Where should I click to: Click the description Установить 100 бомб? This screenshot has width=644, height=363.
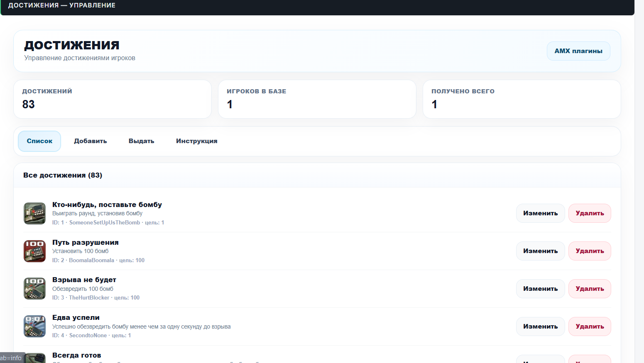point(81,251)
